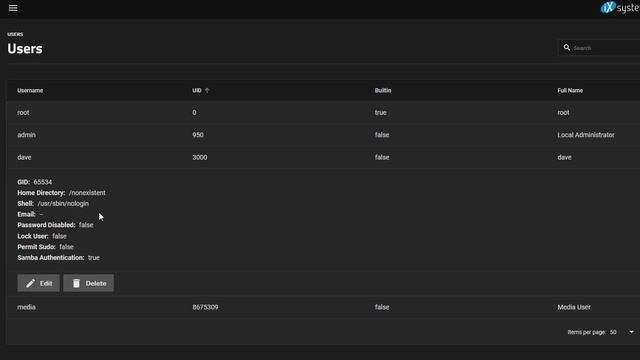Edit the dave user
The height and width of the screenshot is (360, 640).
click(38, 283)
